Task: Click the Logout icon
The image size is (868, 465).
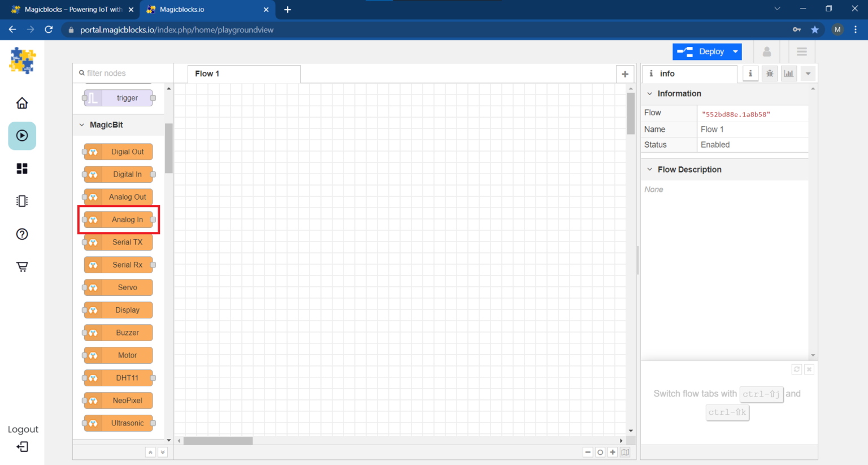Action: point(22,447)
